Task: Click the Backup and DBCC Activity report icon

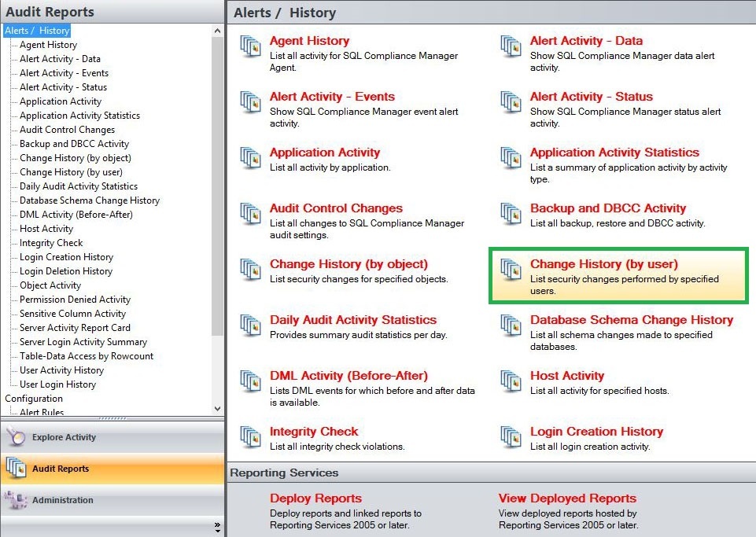Action: point(511,214)
